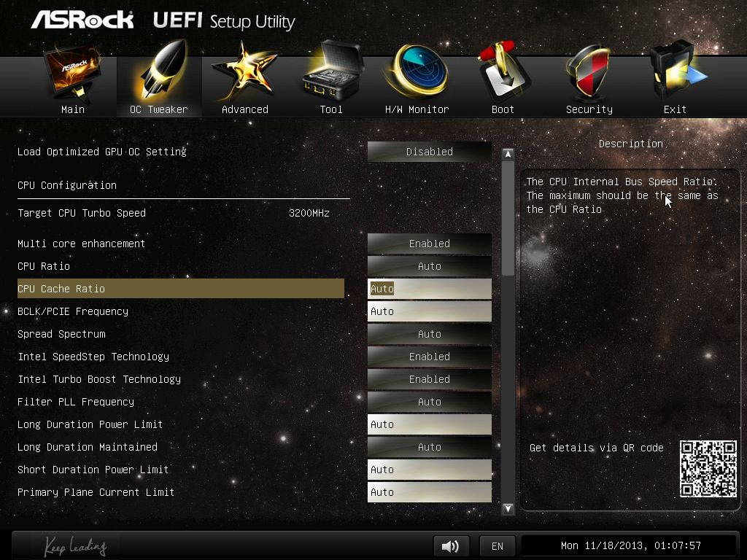The height and width of the screenshot is (560, 747).
Task: Switch to the Advanced tab label
Action: 245,109
